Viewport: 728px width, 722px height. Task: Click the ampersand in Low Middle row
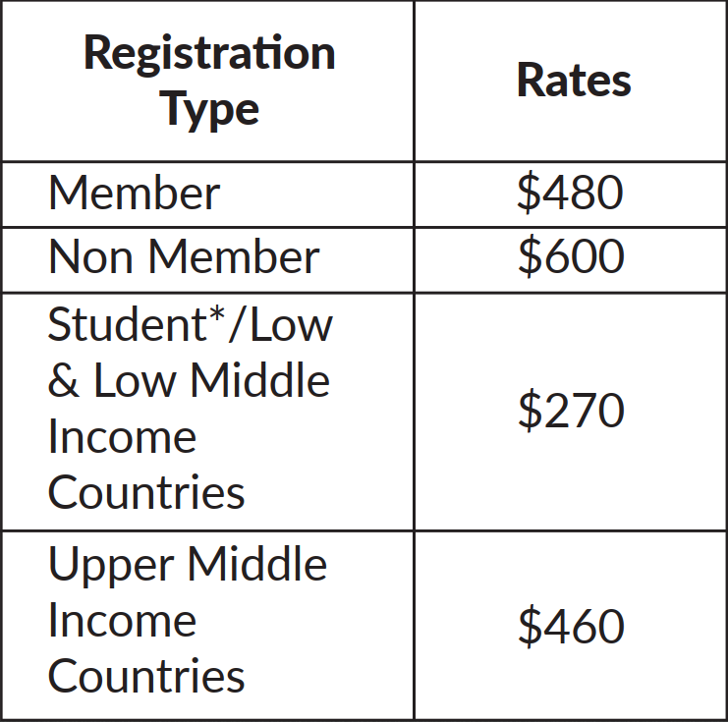pos(64,380)
